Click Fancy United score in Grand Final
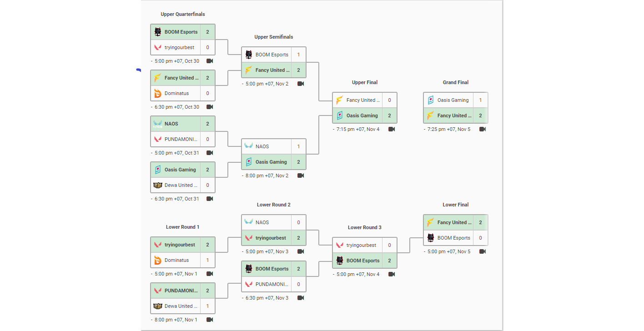Screen dimensions: 644x331 pyautogui.click(x=480, y=115)
